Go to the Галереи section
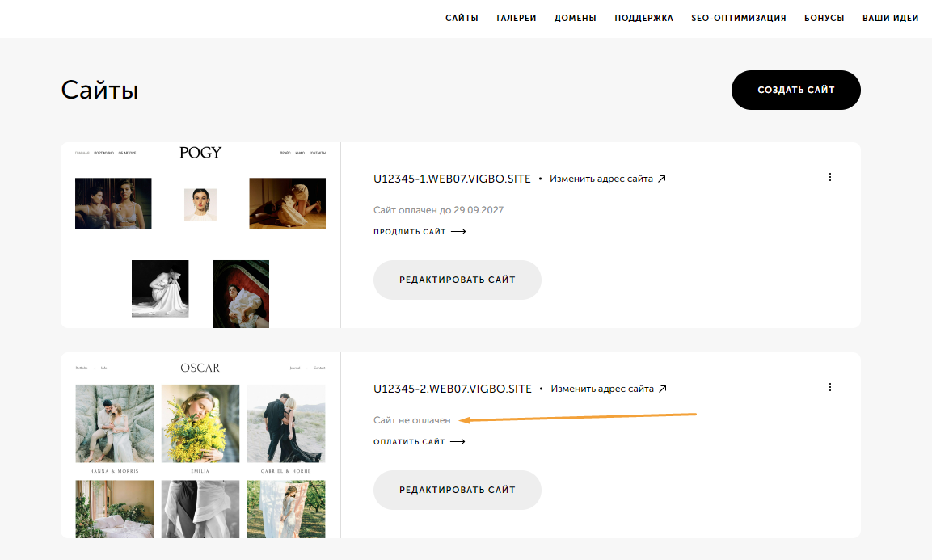 coord(517,18)
